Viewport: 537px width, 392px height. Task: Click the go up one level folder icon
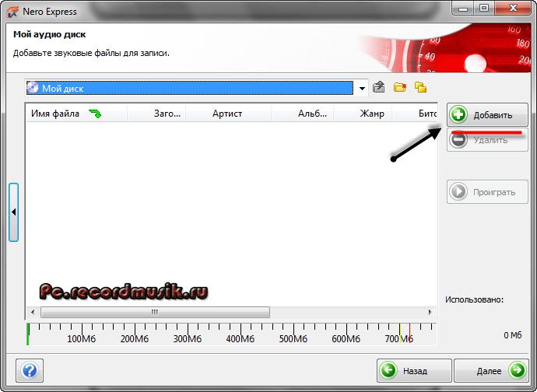point(378,88)
